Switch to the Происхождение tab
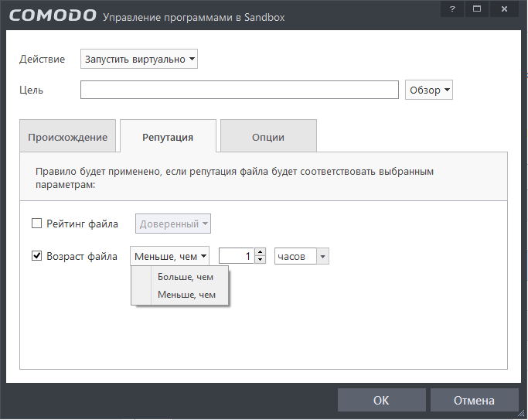 click(x=67, y=137)
